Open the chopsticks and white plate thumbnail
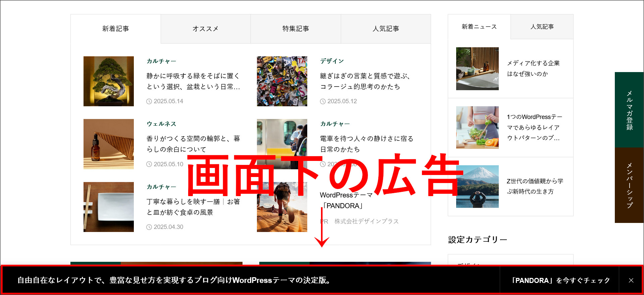The width and height of the screenshot is (644, 295). coord(109,207)
